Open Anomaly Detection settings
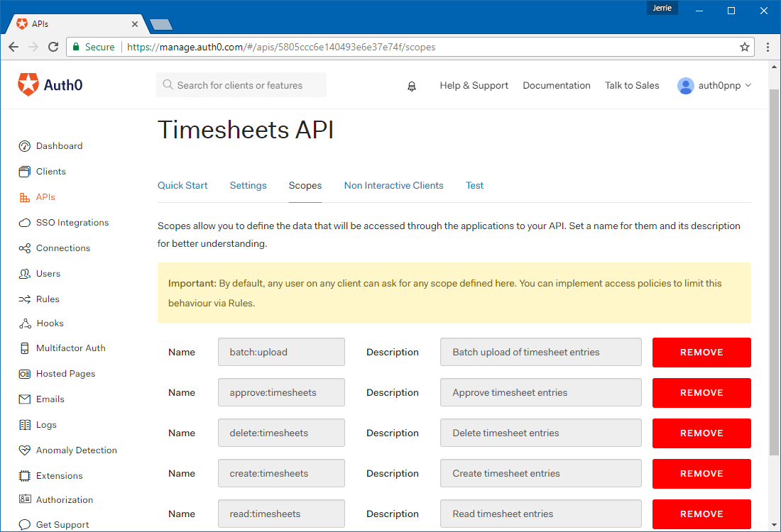781x532 pixels. pyautogui.click(x=76, y=450)
